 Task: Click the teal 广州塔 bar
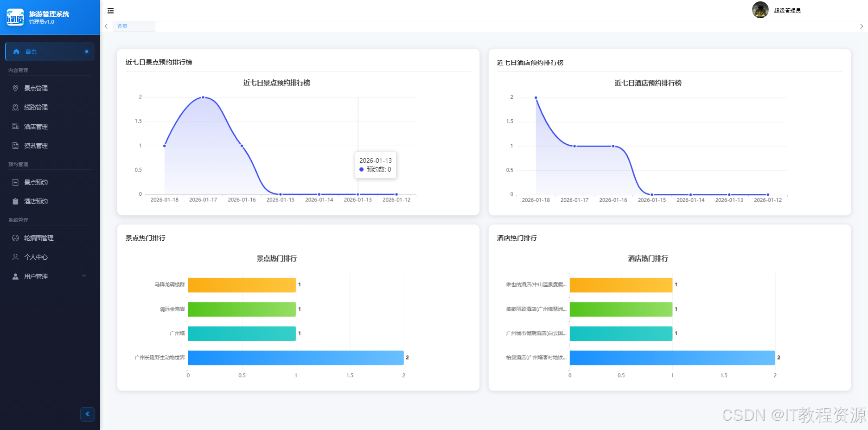pos(242,334)
